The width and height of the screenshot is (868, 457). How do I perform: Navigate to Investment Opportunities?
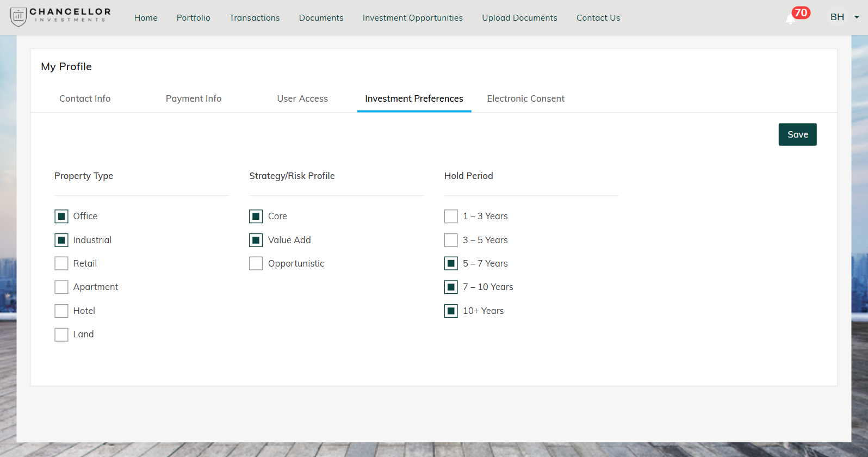tap(413, 18)
